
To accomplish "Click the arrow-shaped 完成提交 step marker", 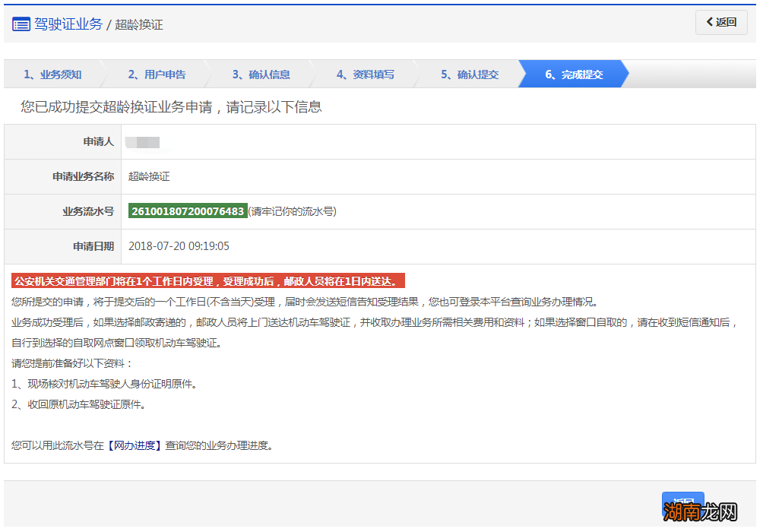I will (x=574, y=74).
